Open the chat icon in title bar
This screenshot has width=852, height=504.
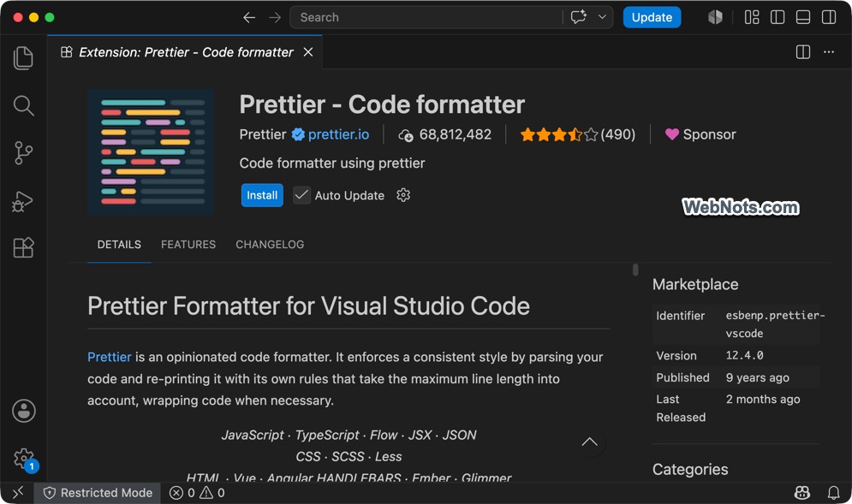(x=578, y=17)
